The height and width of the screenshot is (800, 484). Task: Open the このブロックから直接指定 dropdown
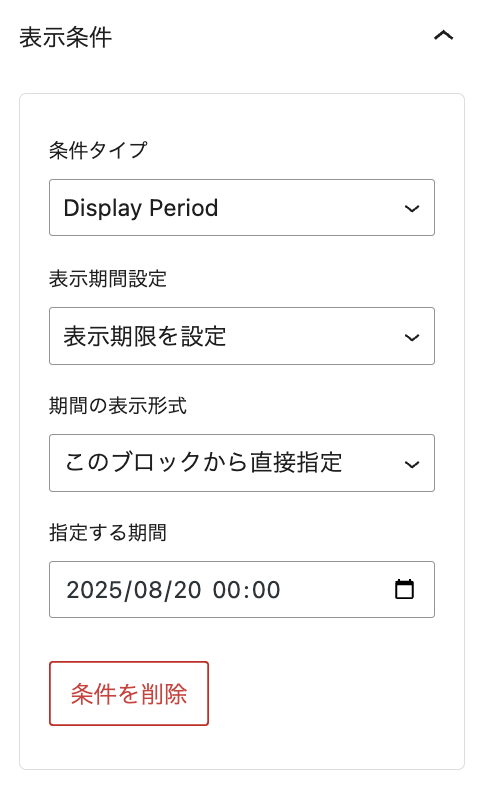242,463
